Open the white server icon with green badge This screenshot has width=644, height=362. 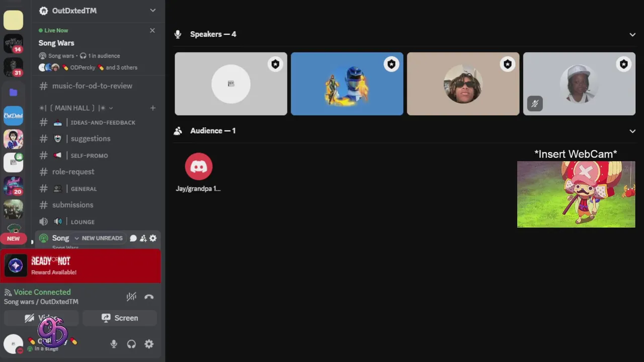coord(13,162)
